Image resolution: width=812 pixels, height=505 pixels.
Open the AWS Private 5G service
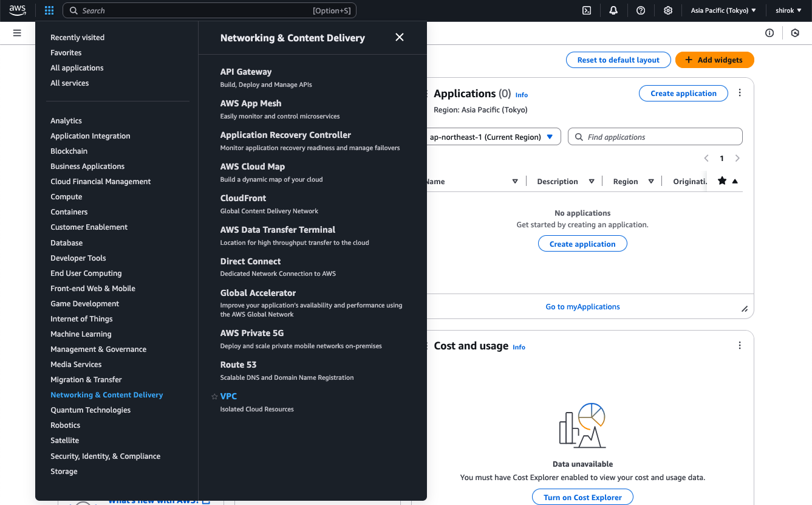[x=252, y=333]
